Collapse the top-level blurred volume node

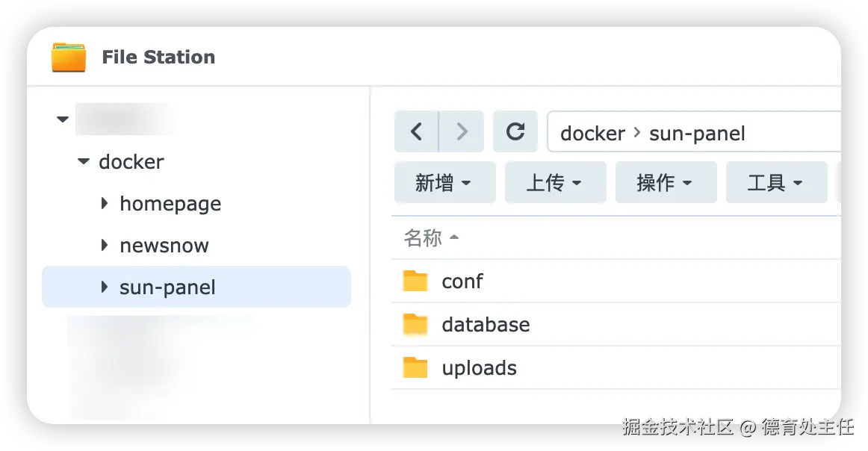tap(63, 119)
